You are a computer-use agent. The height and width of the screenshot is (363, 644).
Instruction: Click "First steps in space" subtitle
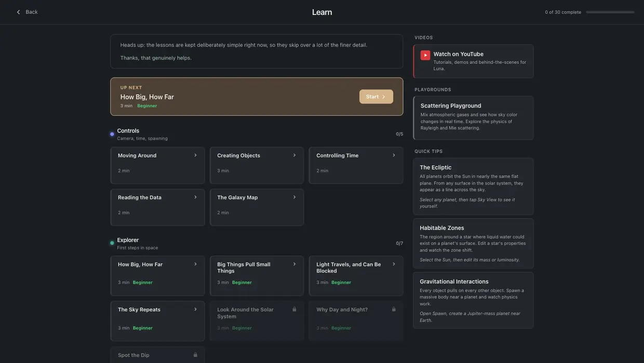(x=138, y=248)
